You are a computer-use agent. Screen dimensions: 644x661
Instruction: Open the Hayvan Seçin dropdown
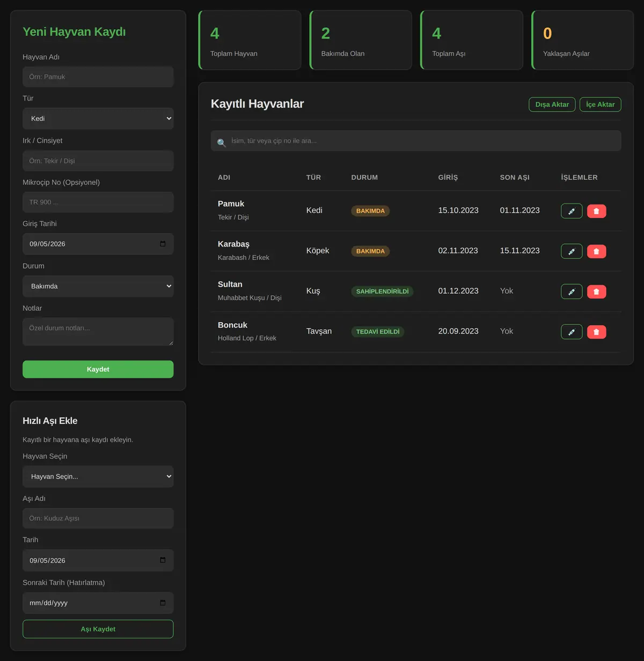tap(98, 476)
